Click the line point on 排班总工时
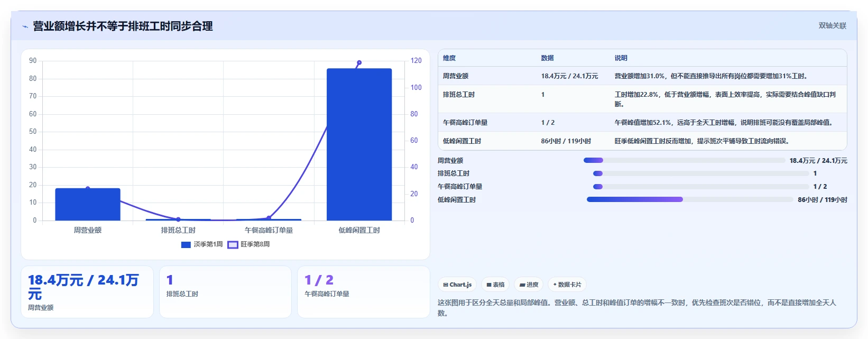 point(178,219)
